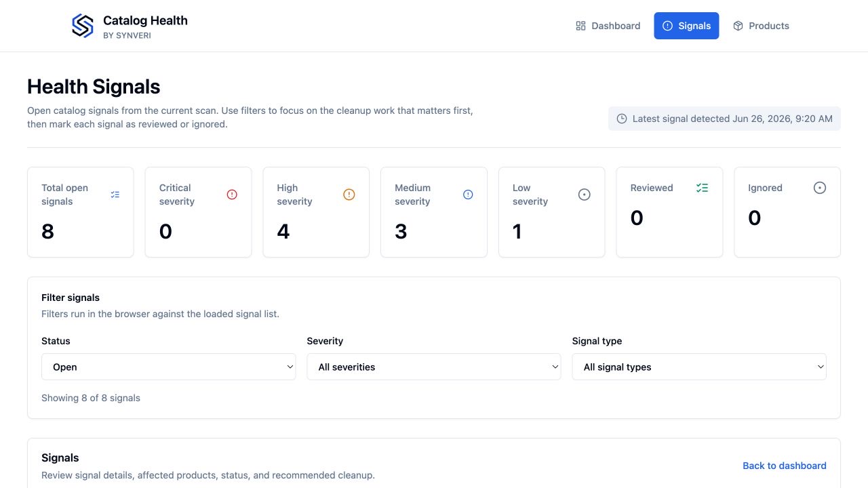Image resolution: width=868 pixels, height=488 pixels.
Task: Click the Critical severity count 0
Action: pyautogui.click(x=165, y=231)
